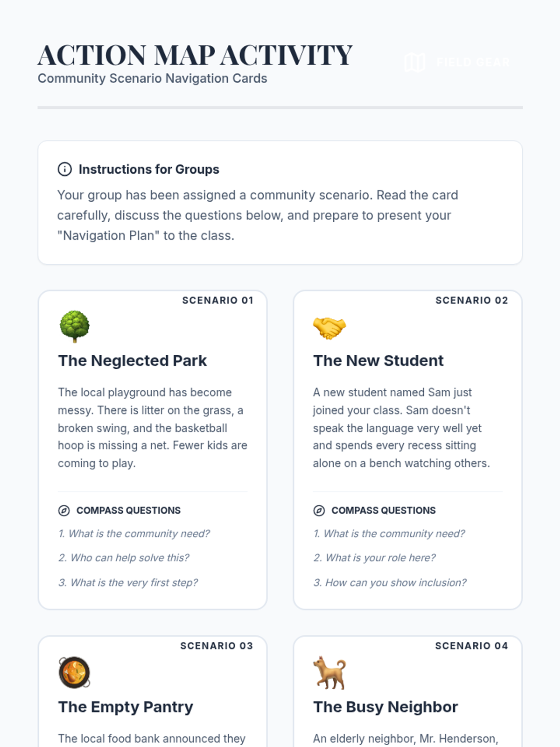
Task: Click the tree emoji on Scenario 01
Action: coord(75,326)
